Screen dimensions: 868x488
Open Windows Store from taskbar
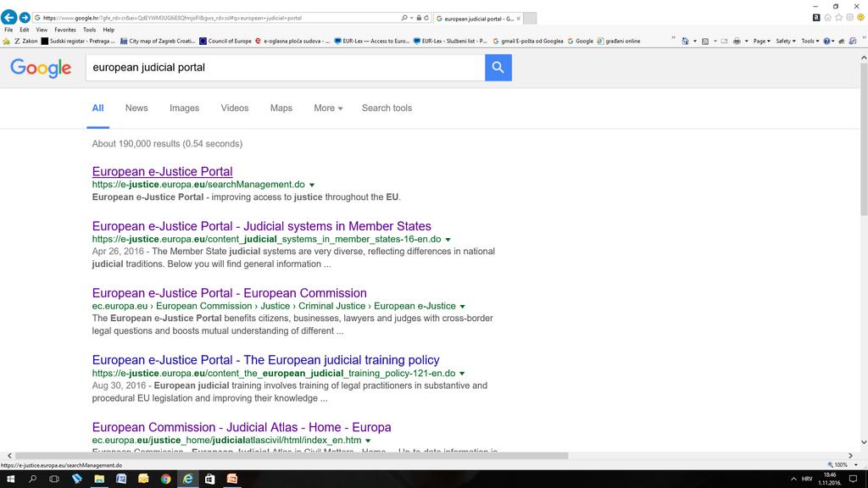pos(210,480)
